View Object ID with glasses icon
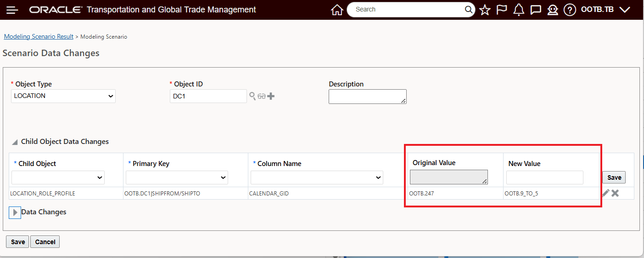 pyautogui.click(x=262, y=96)
